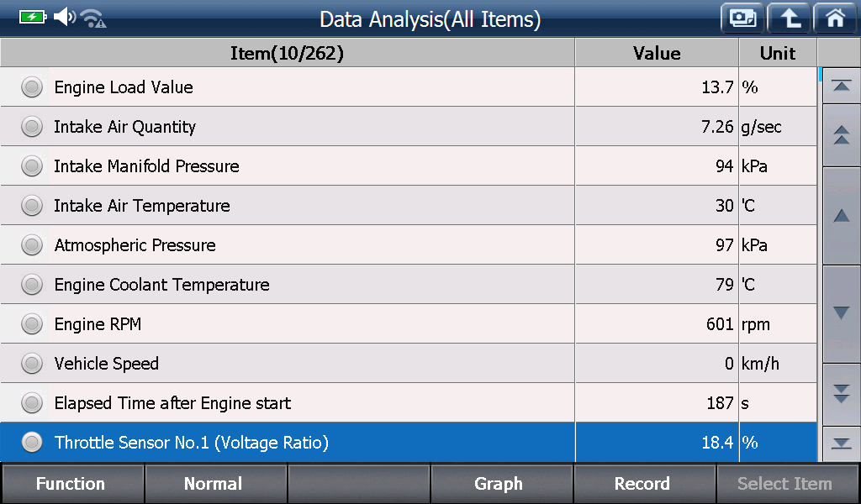Select Engine RPM radio button

tap(32, 324)
